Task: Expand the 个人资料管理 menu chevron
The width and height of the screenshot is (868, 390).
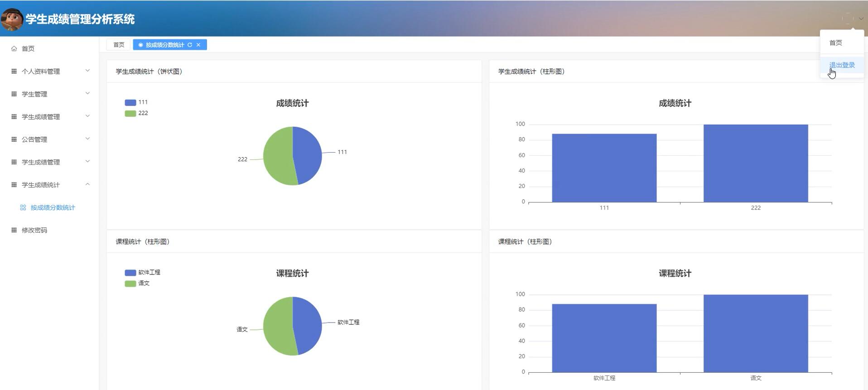Action: coord(87,71)
